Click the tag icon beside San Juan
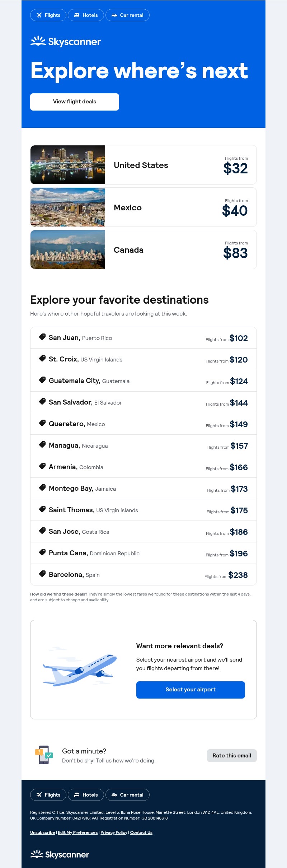The image size is (287, 868). [42, 337]
